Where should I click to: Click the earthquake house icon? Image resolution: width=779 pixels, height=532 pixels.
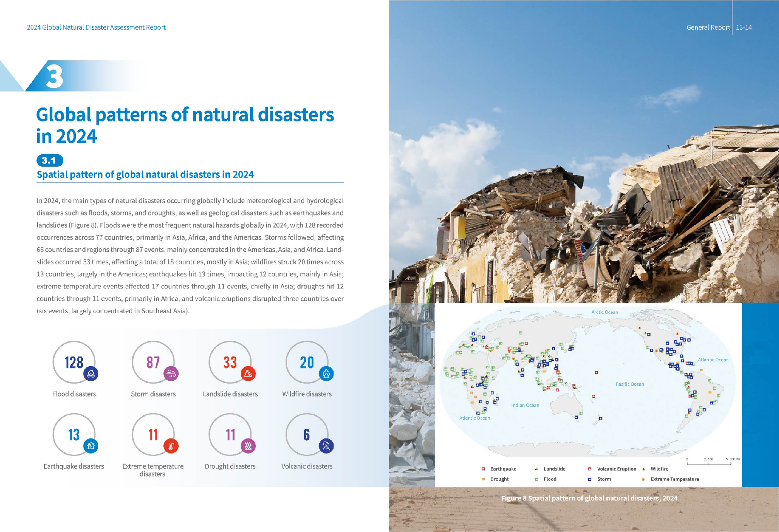pyautogui.click(x=91, y=446)
